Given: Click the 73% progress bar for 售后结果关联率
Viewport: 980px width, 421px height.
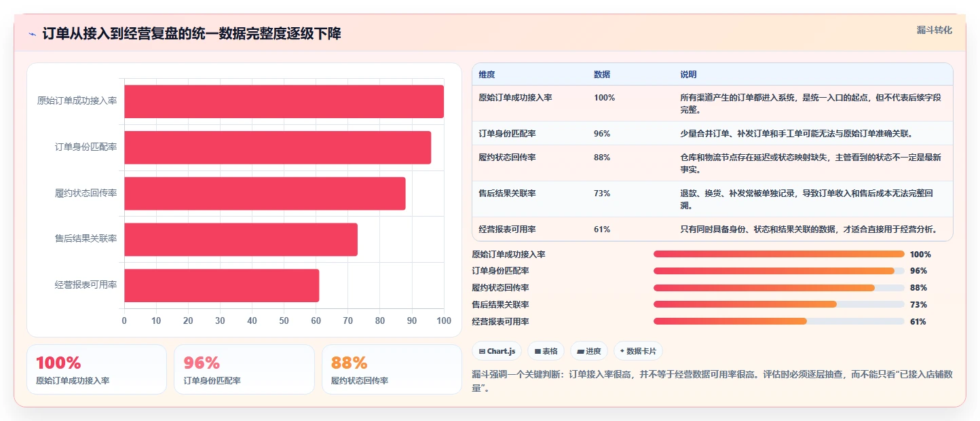Looking at the screenshot, I should point(779,305).
